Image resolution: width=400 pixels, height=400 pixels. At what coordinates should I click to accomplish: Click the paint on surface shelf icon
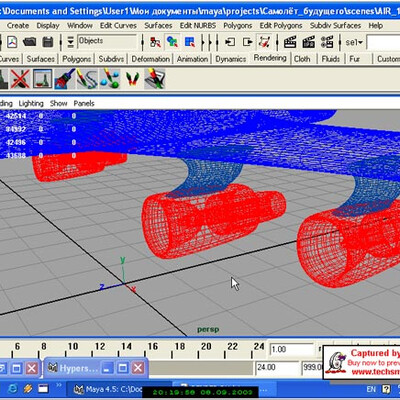click(x=155, y=79)
